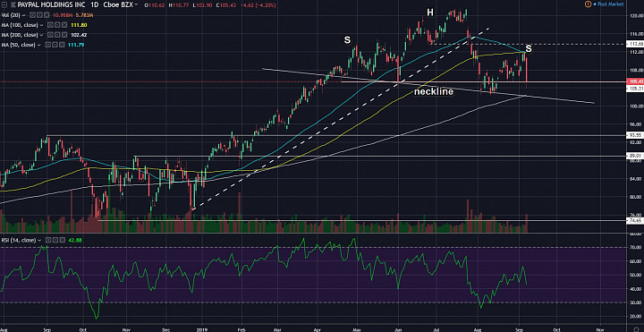Click the Post Market status link
Image resolution: width=644 pixels, height=332 pixels.
pyautogui.click(x=611, y=4)
